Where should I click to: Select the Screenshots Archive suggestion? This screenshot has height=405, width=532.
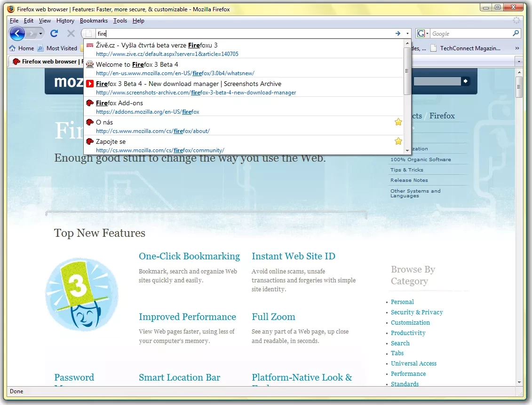pyautogui.click(x=244, y=88)
